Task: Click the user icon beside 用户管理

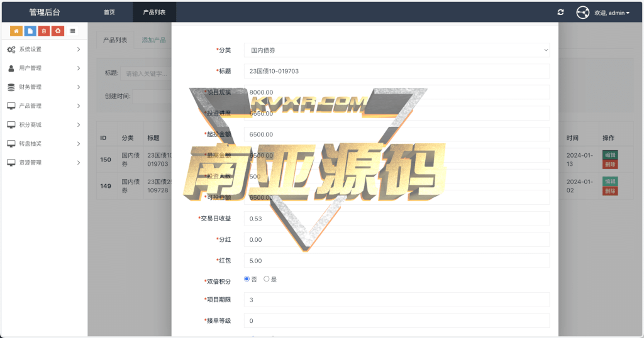Action: pos(11,68)
